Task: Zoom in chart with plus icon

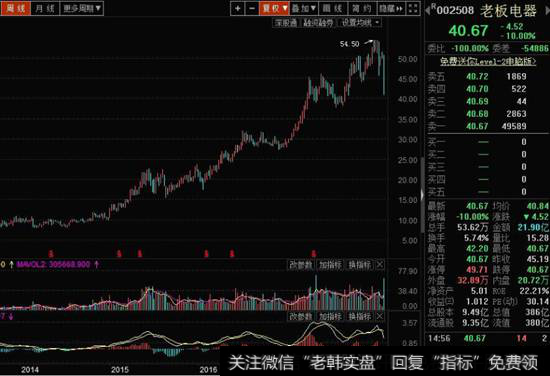Action: [x=237, y=8]
